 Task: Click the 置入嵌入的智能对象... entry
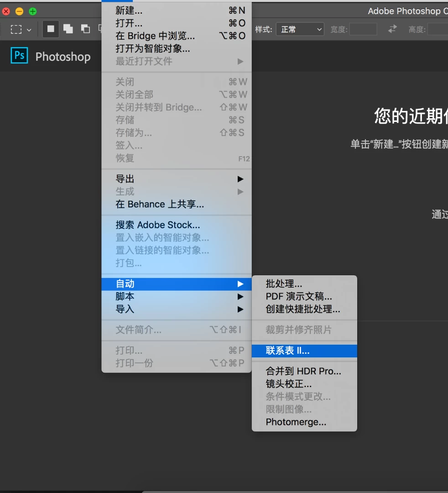click(177, 238)
